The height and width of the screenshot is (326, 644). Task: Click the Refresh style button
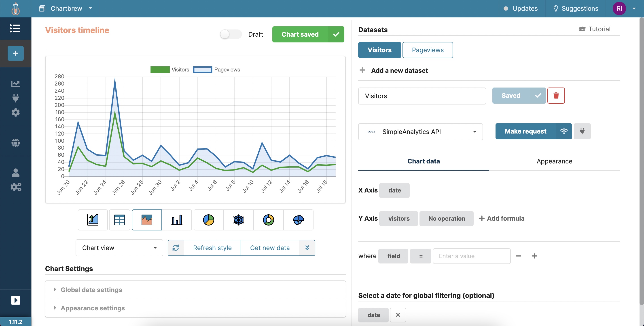(x=212, y=248)
